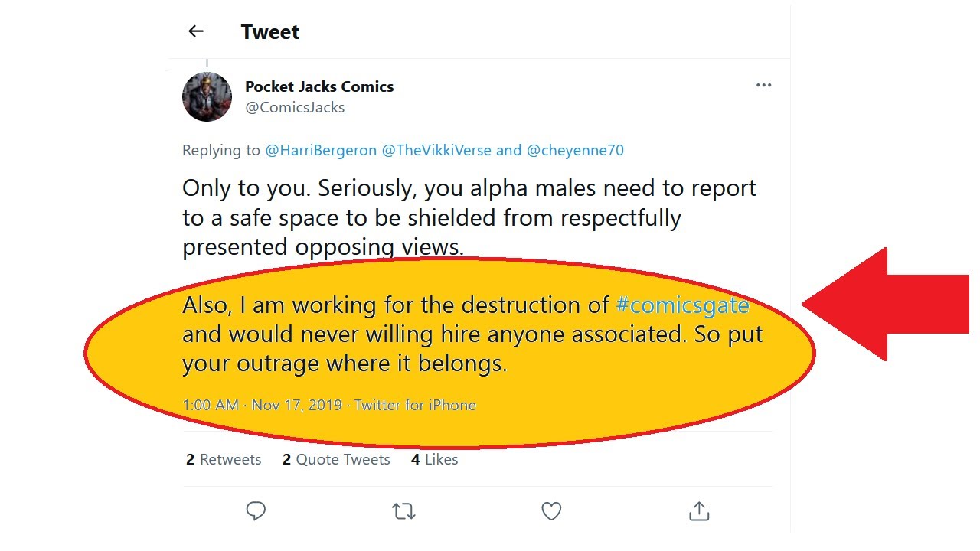View the 2 Retweets list
This screenshot has height=551, width=980.
(224, 459)
